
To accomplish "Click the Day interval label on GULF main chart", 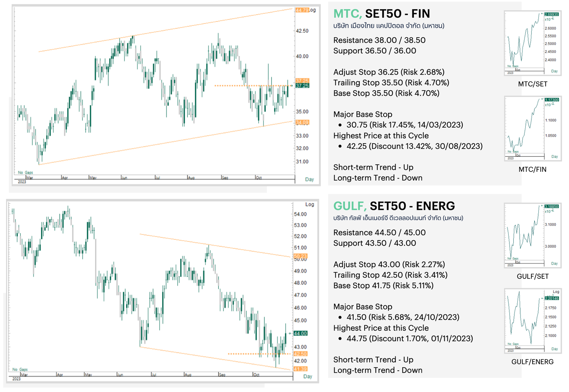I will 308,377.
